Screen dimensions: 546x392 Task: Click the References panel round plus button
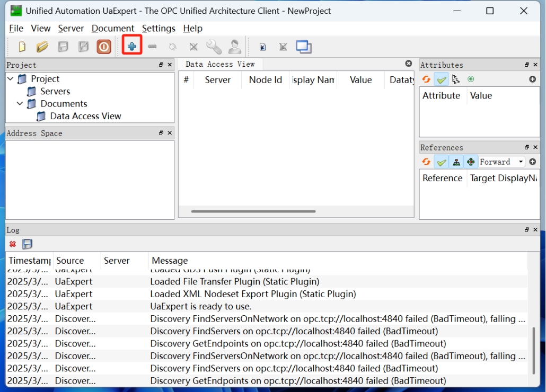(532, 162)
